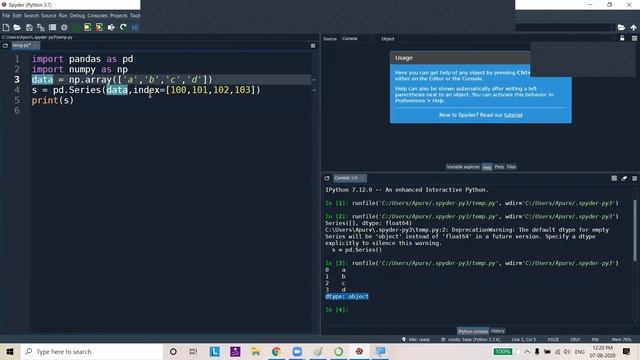This screenshot has height=360, width=640.
Task: Open the working directory path combo box
Action: [x=565, y=27]
